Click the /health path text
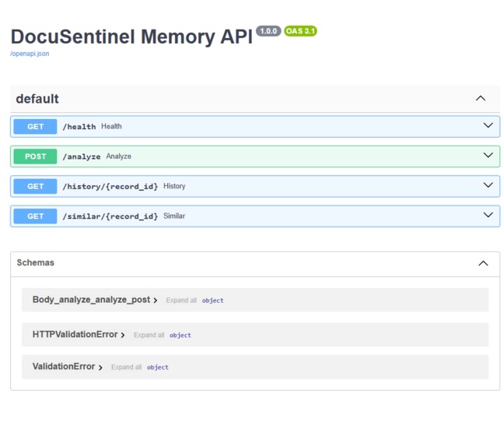The width and height of the screenshot is (504, 446). pyautogui.click(x=79, y=127)
